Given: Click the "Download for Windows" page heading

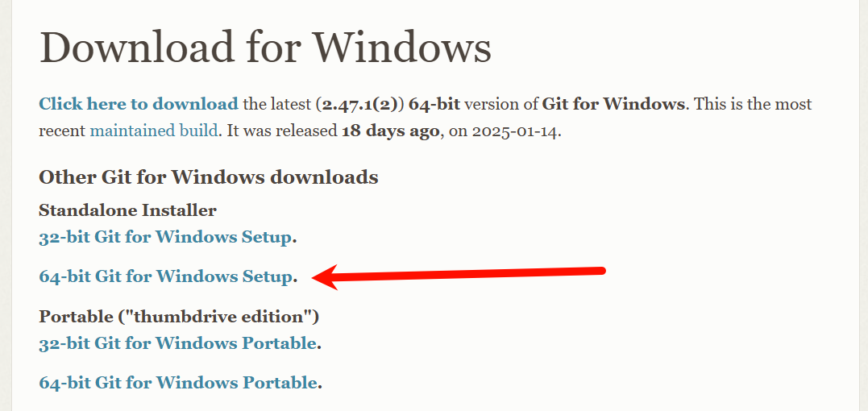Looking at the screenshot, I should tap(265, 47).
